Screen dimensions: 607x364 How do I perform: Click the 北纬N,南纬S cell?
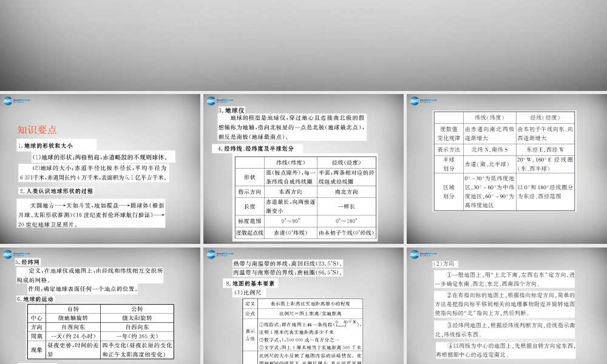(x=490, y=149)
